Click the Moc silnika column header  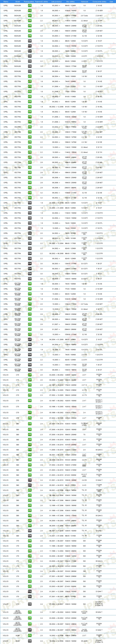click(x=70, y=1)
